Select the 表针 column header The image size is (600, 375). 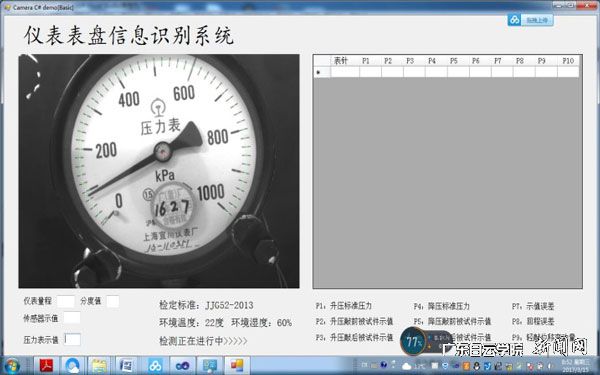[345, 60]
